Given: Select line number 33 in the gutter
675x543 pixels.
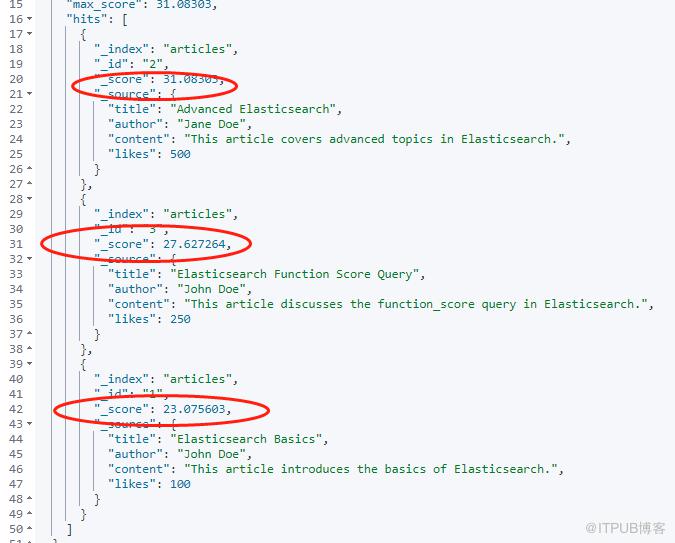Looking at the screenshot, I should pos(16,274).
